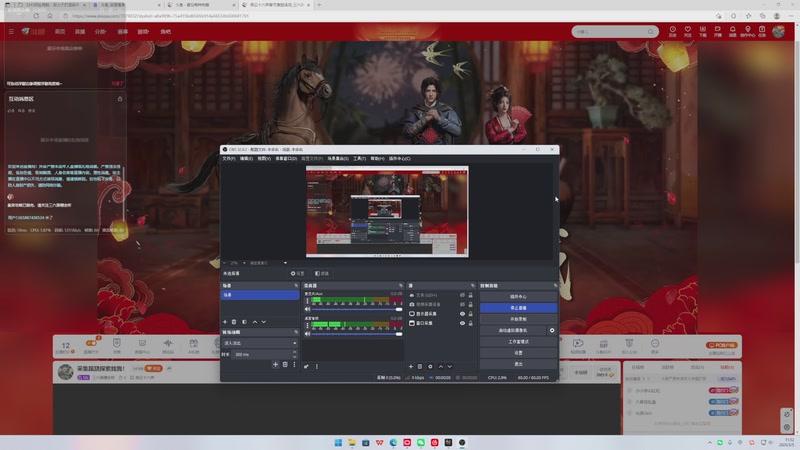The height and width of the screenshot is (450, 800).
Task: Open history icon in Douyu header
Action: [x=672, y=31]
